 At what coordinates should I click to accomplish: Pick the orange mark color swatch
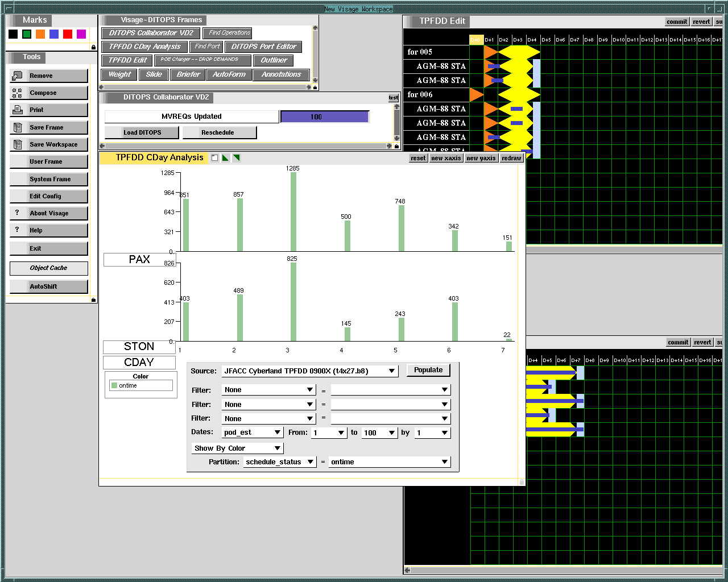pos(40,34)
